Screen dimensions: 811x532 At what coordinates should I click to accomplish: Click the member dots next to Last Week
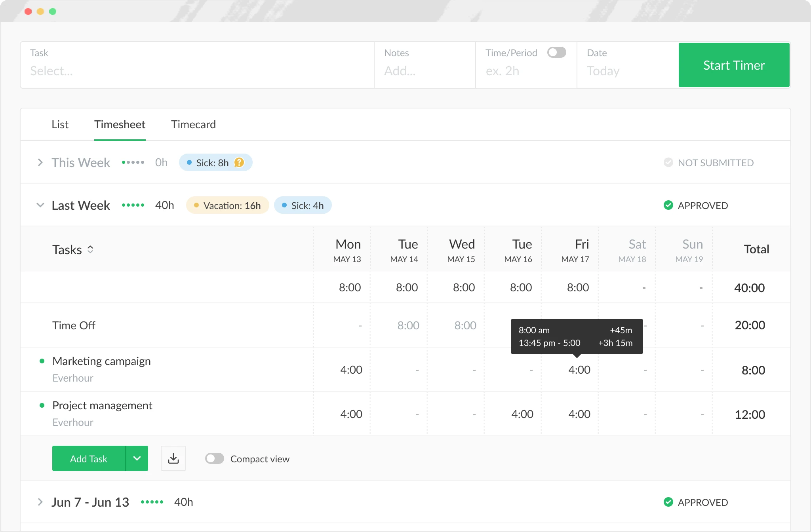pyautogui.click(x=133, y=205)
